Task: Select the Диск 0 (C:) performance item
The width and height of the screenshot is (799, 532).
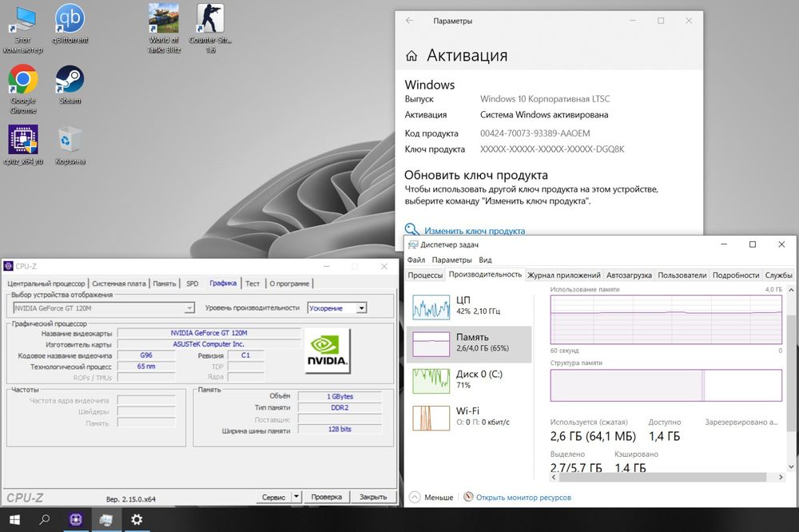Action: click(x=469, y=381)
